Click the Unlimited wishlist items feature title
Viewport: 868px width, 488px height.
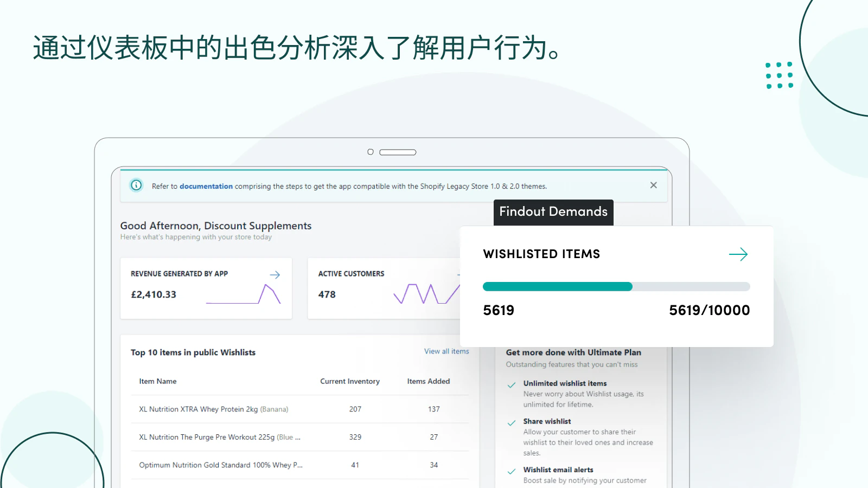(x=565, y=383)
